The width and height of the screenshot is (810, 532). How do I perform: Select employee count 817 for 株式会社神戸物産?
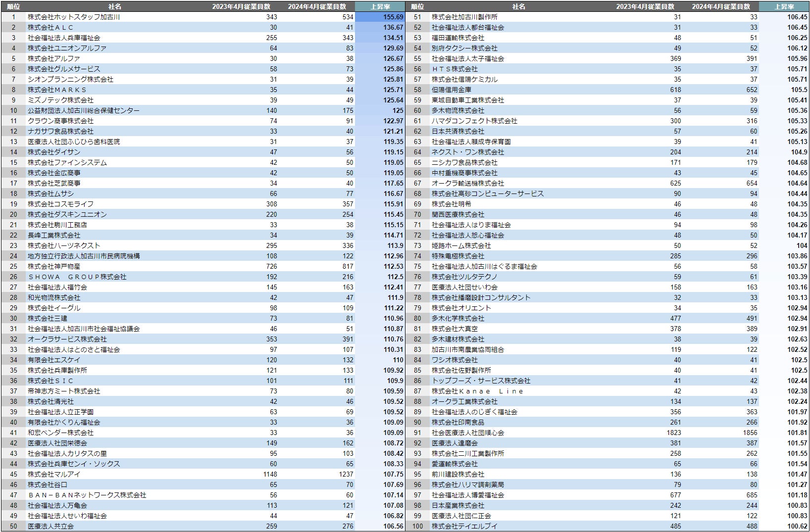click(x=348, y=266)
